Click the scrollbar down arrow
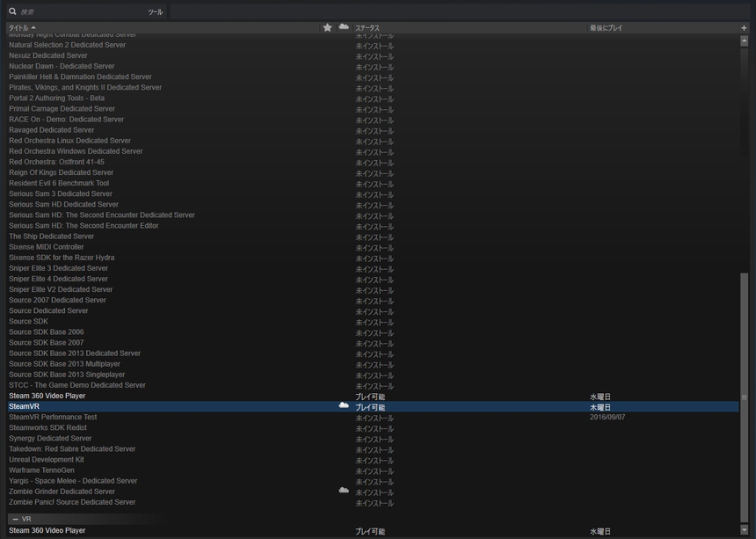This screenshot has height=539, width=756. point(745,529)
